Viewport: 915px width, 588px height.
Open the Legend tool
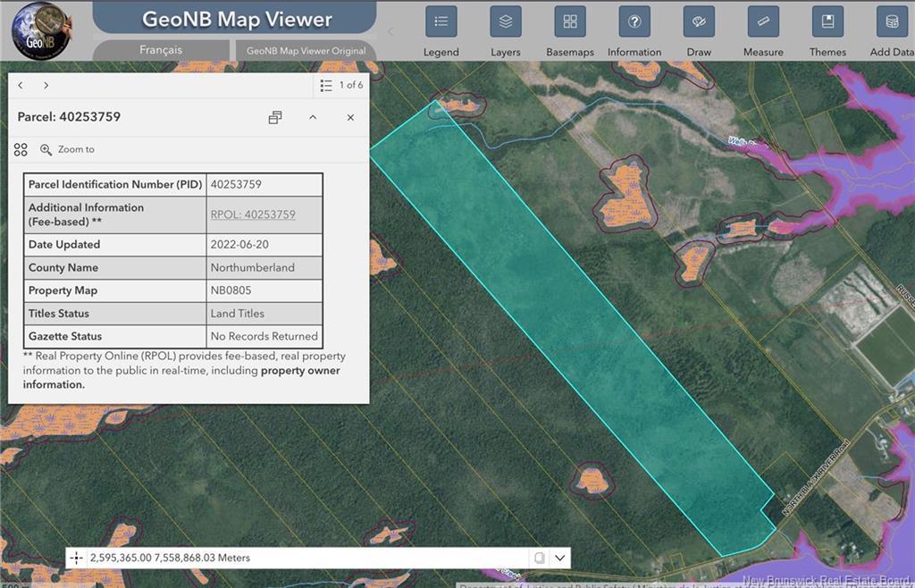click(x=441, y=22)
